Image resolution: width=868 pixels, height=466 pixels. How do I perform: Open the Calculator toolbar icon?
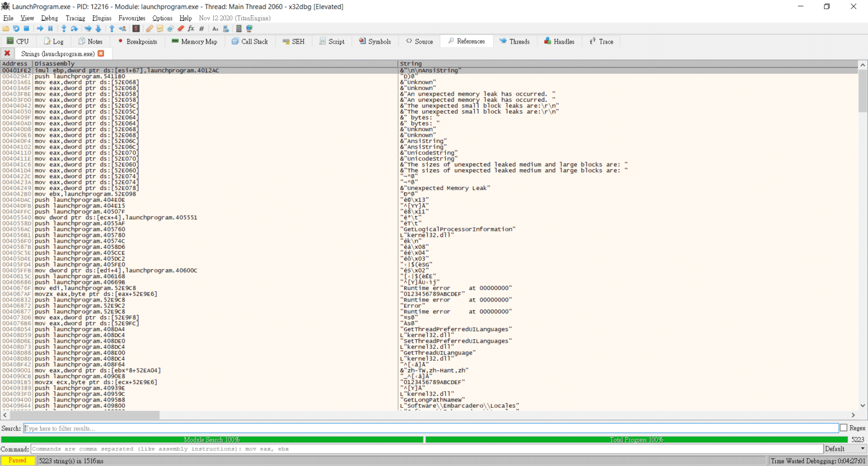click(x=238, y=28)
